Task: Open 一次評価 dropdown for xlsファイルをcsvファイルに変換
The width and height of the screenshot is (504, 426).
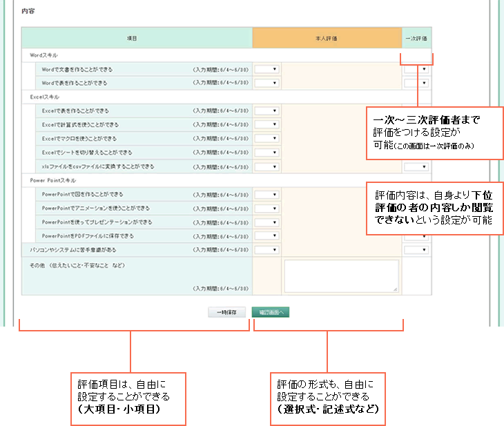Action: tap(416, 166)
